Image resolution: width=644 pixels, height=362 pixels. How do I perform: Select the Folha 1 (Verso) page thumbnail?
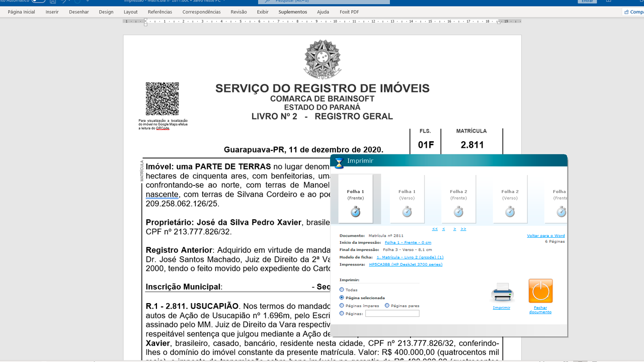pos(407,199)
